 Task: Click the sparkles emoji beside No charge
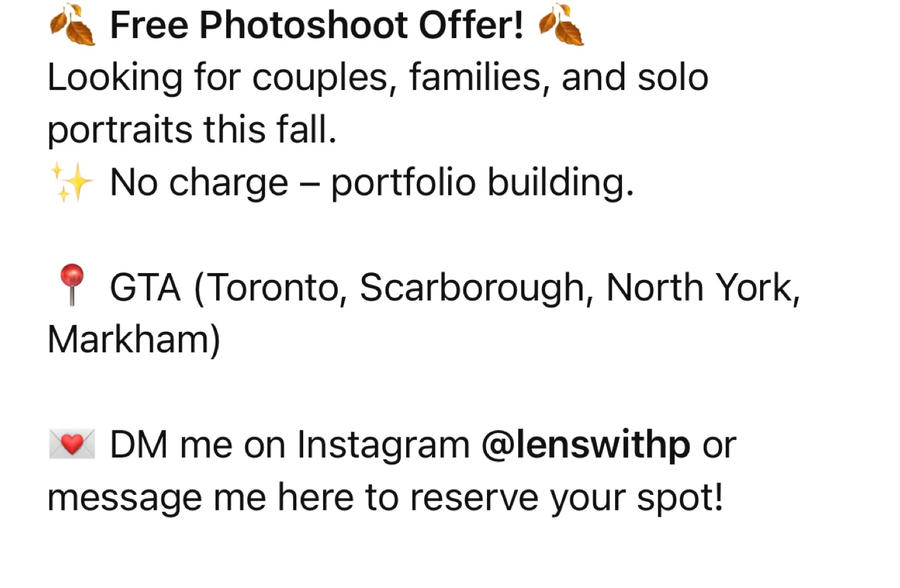coord(71,182)
